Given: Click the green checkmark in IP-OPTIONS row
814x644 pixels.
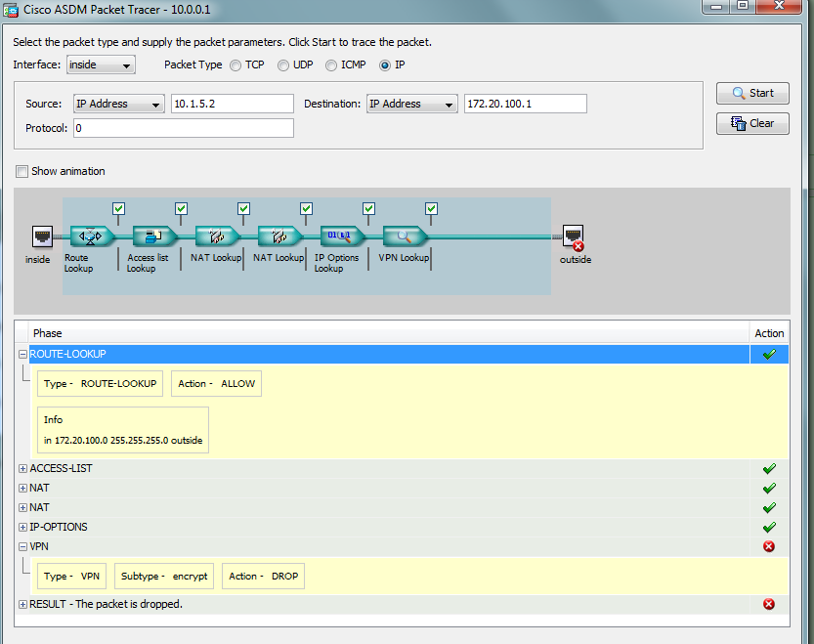Looking at the screenshot, I should tap(769, 527).
